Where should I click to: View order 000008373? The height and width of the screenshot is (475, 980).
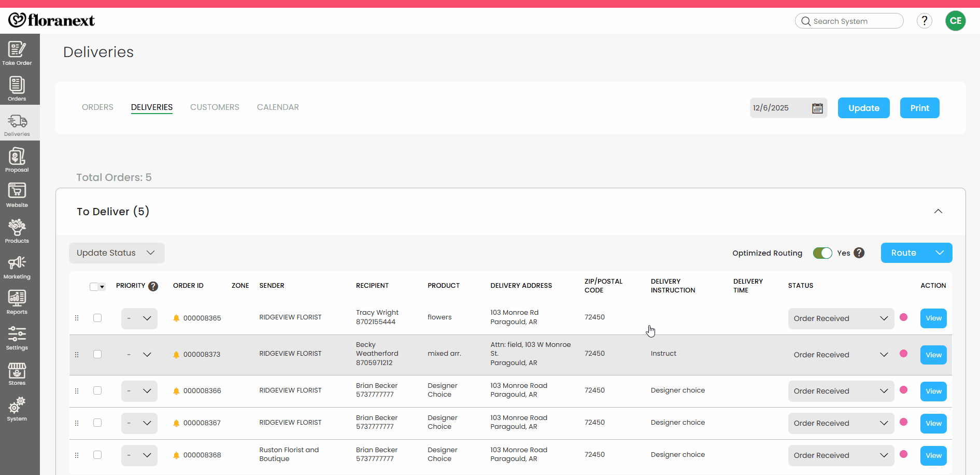point(933,355)
